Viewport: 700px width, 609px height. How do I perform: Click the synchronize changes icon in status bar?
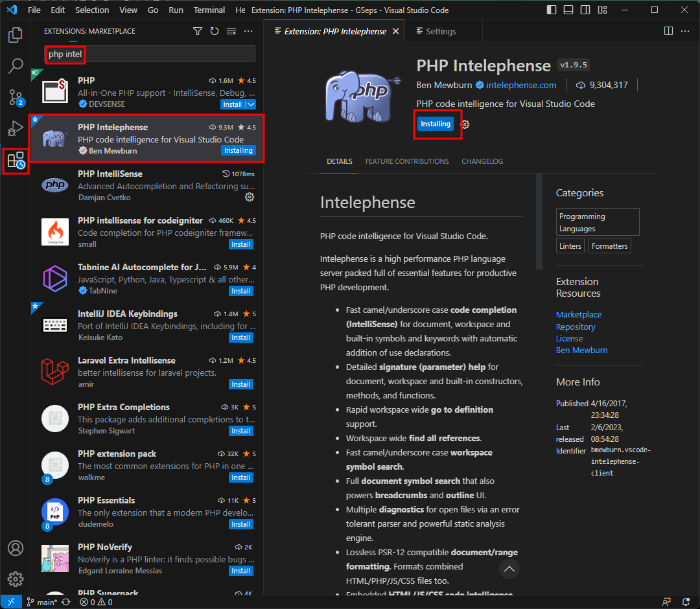[66, 602]
